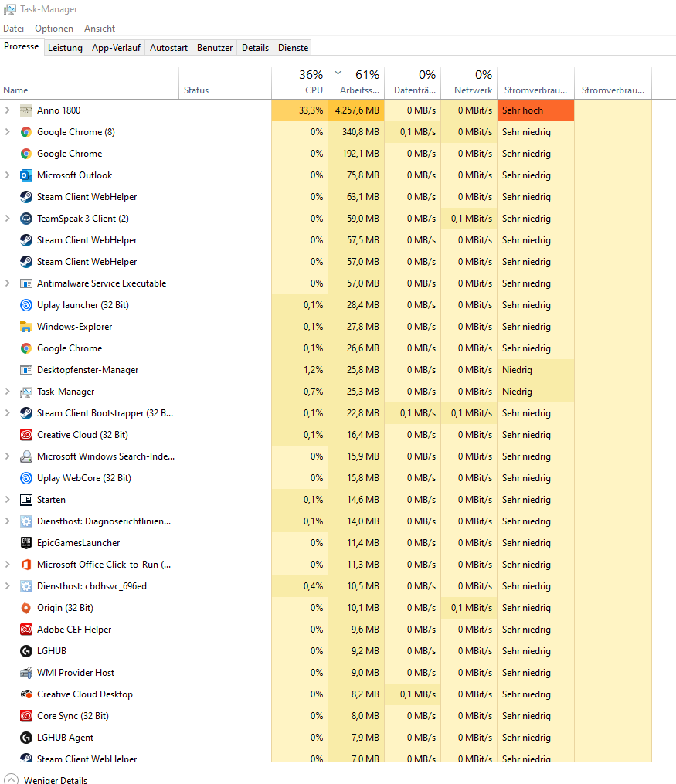676x784 pixels.
Task: Collapse view with Weniger Details
Action: pos(47,779)
